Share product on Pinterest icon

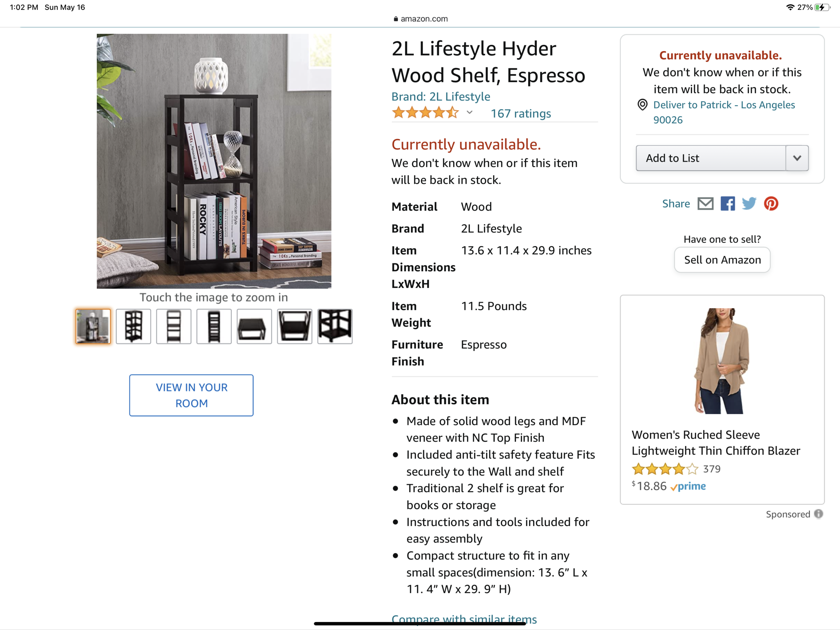771,204
